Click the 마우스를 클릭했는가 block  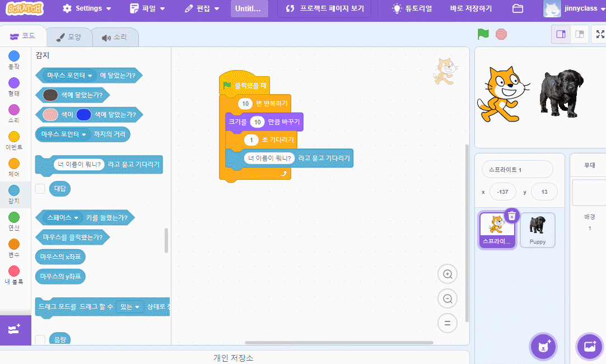pyautogui.click(x=73, y=237)
